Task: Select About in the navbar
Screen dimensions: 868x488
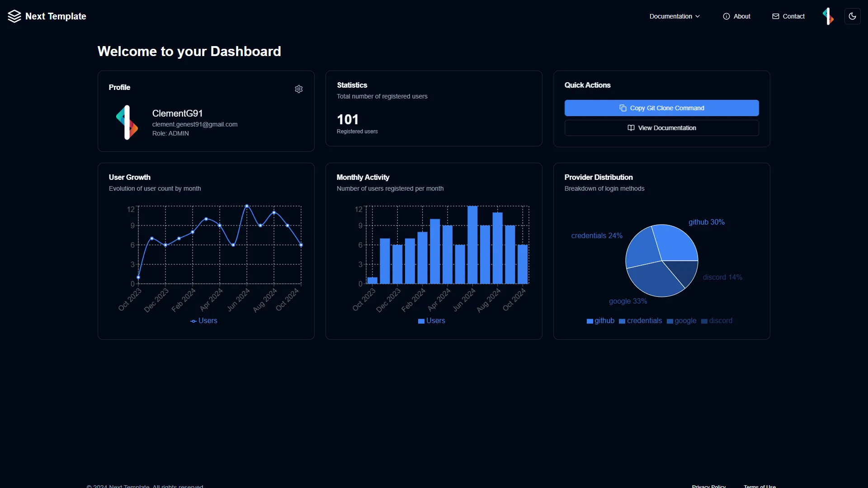Action: (741, 16)
